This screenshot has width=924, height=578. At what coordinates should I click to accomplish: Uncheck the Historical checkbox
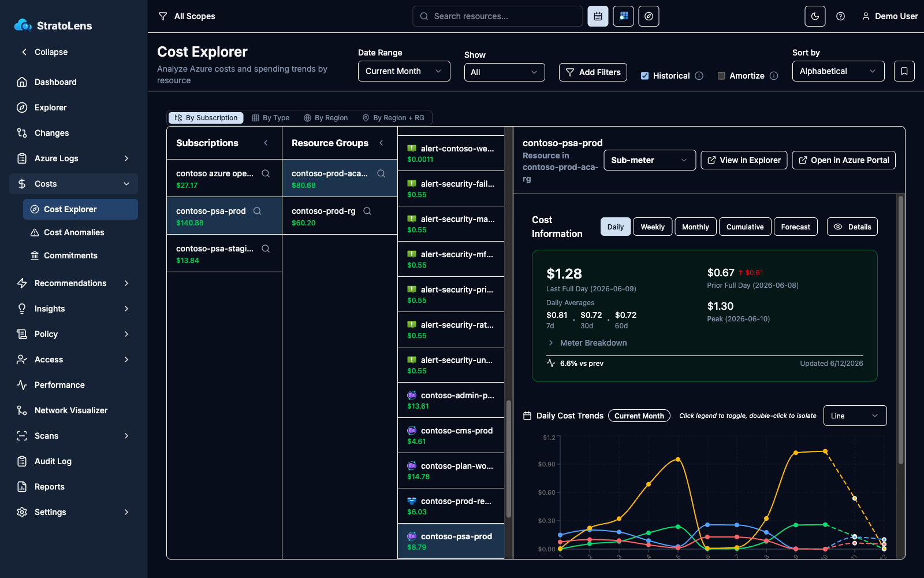644,76
